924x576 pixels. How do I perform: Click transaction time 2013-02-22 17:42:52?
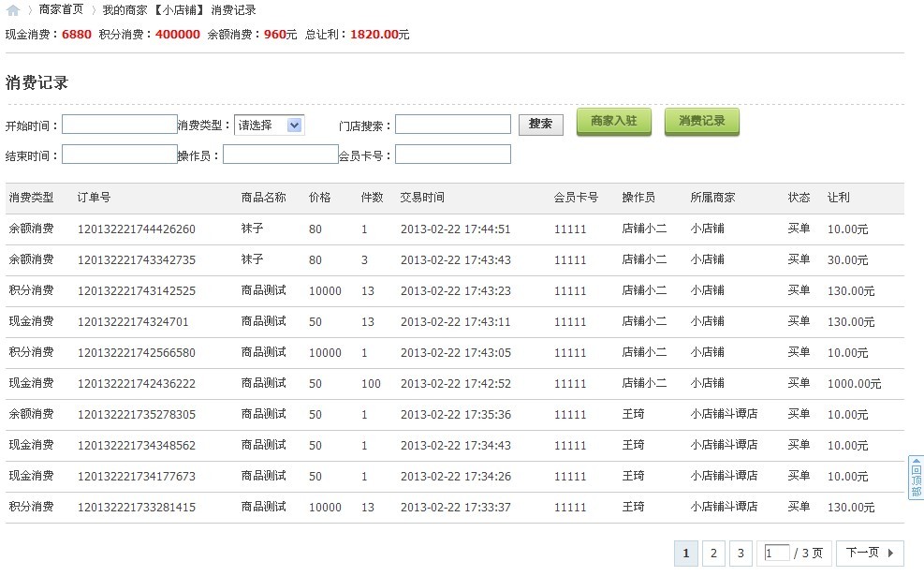456,384
